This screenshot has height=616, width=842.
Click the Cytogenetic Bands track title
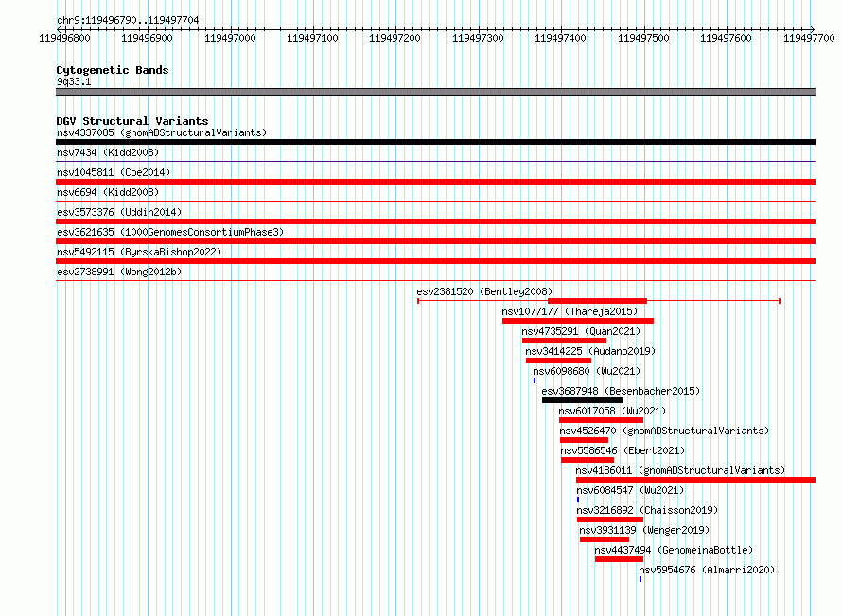click(113, 70)
